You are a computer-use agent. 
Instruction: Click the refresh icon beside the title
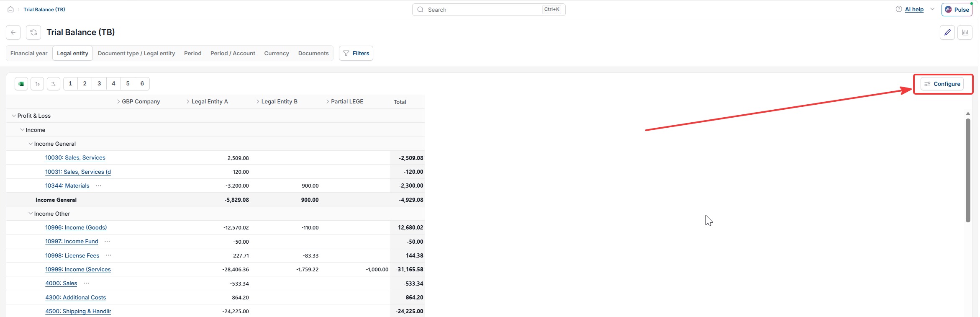click(x=33, y=32)
